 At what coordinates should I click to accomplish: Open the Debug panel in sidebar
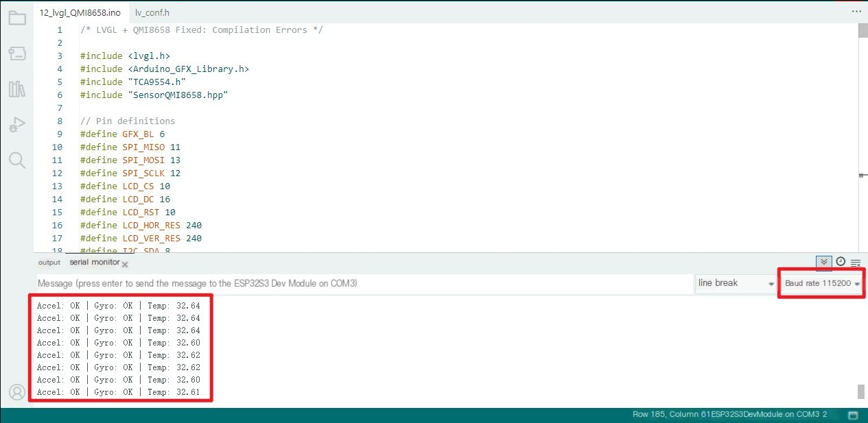coord(17,125)
